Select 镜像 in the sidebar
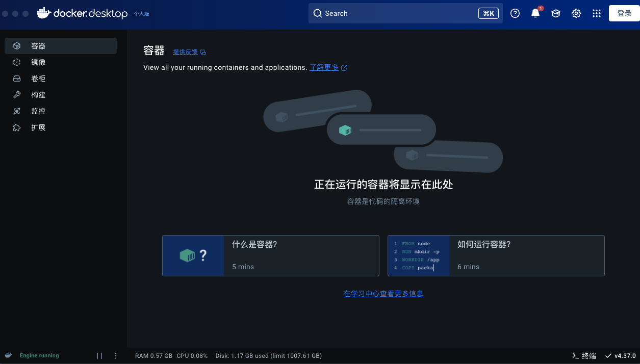This screenshot has width=640, height=364. coord(38,62)
